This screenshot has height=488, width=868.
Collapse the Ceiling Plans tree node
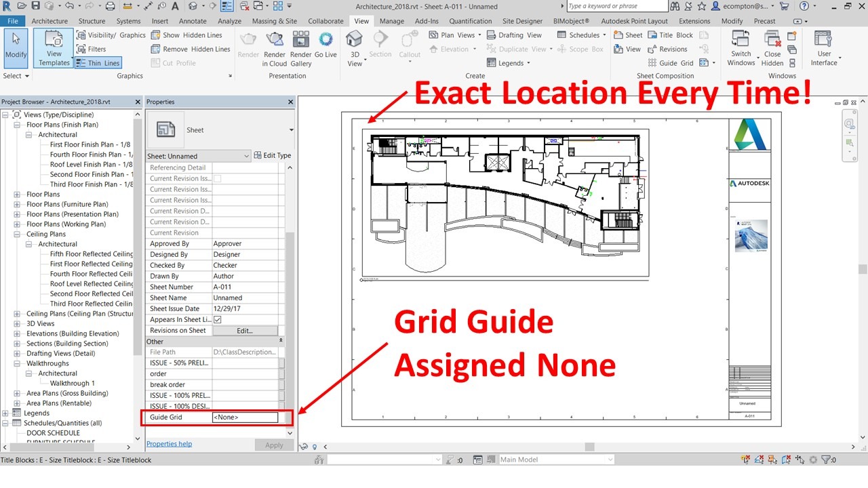point(17,235)
